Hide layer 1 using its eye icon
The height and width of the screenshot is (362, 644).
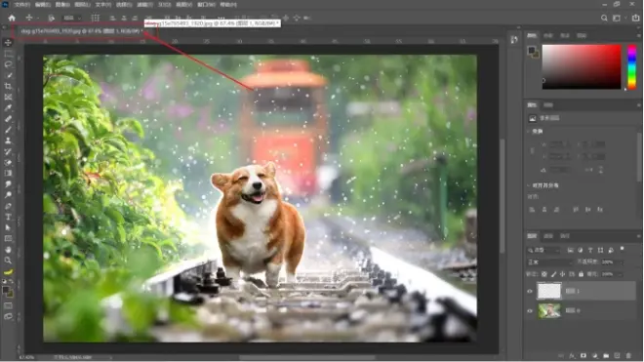click(530, 292)
